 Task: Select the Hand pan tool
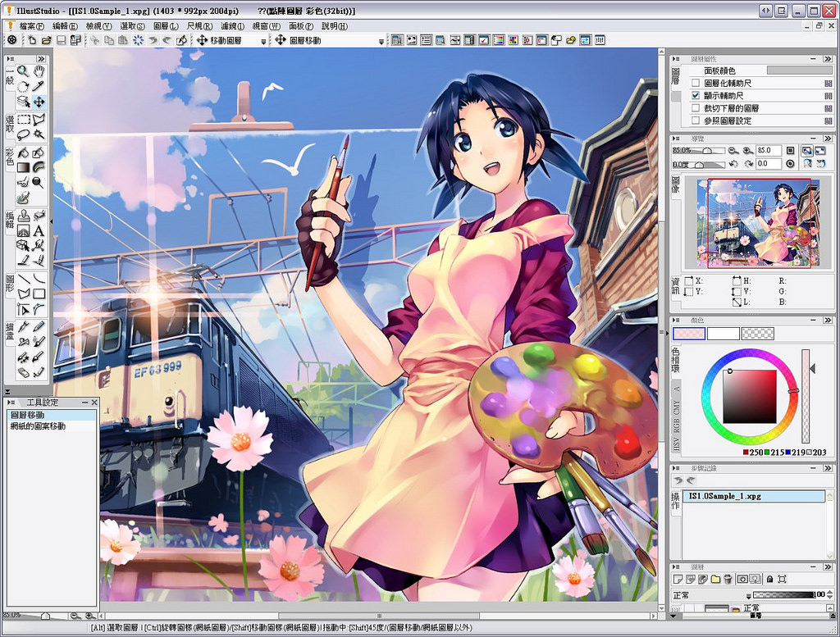point(39,71)
